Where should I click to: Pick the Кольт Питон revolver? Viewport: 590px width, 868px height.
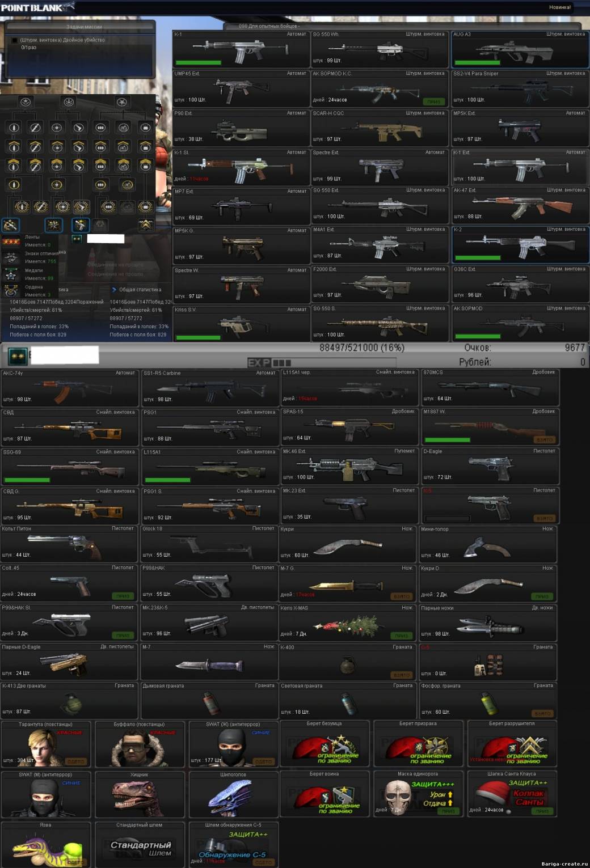tap(69, 543)
